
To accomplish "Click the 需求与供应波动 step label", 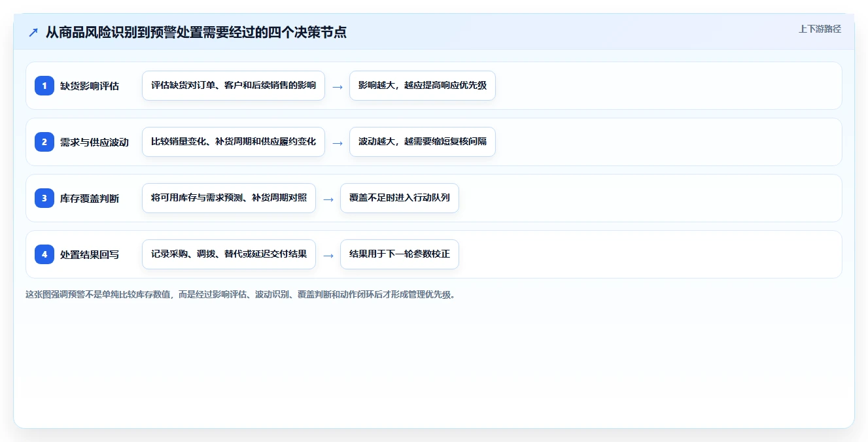I will (x=94, y=142).
